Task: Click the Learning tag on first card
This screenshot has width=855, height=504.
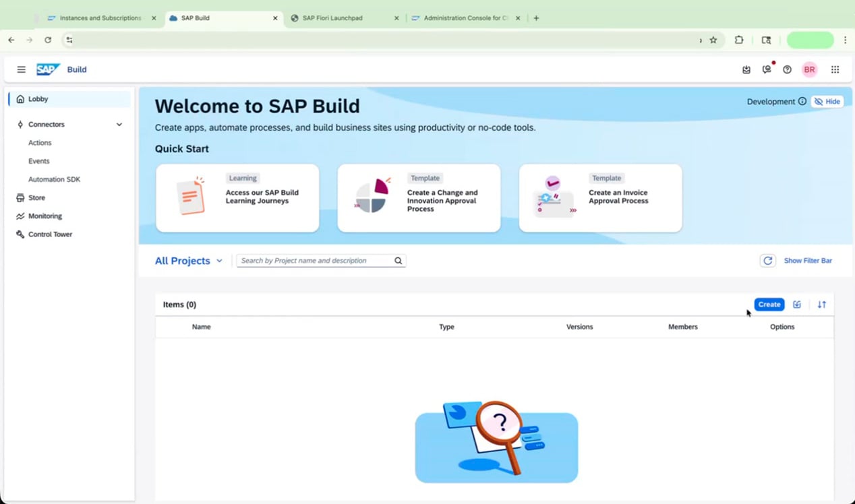Action: [243, 179]
